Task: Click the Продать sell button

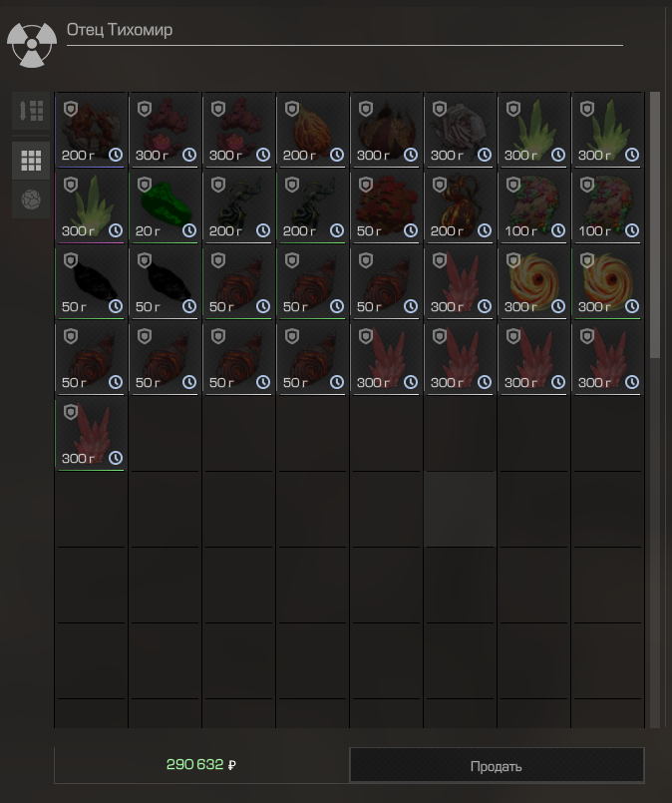Action: tap(497, 766)
